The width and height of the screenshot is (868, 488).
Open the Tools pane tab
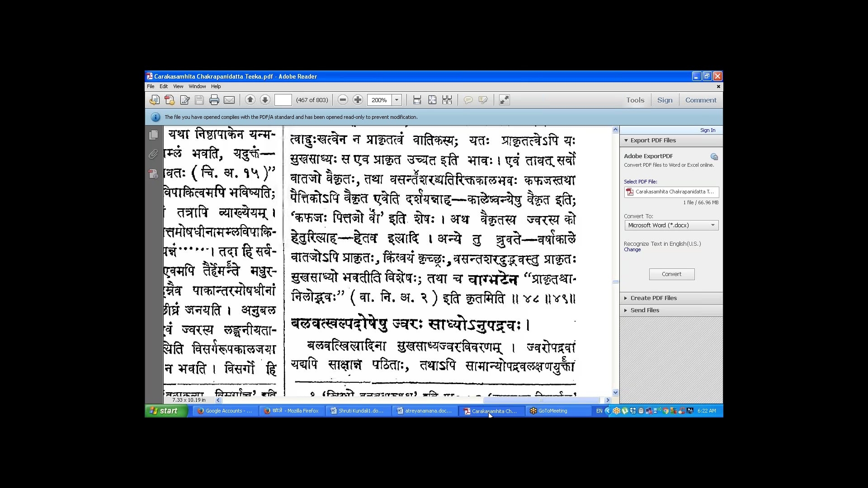coord(635,100)
